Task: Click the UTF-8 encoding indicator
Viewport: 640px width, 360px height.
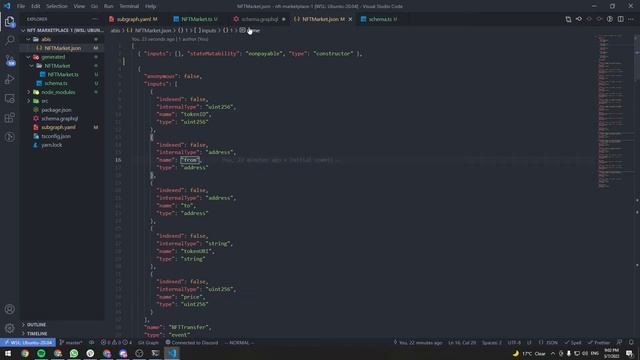Action: [x=514, y=342]
